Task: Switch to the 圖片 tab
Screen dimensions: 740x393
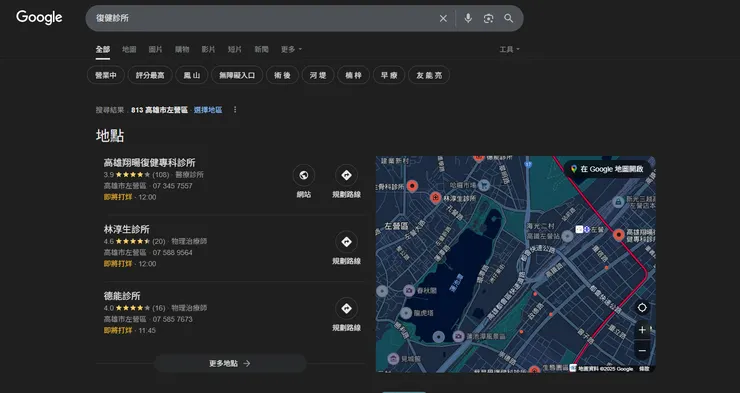Action: 156,49
